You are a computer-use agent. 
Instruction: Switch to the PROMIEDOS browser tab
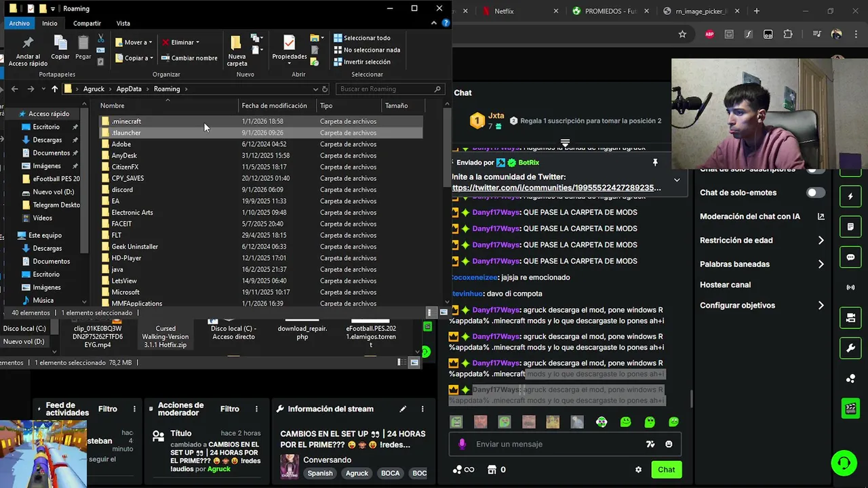click(610, 11)
